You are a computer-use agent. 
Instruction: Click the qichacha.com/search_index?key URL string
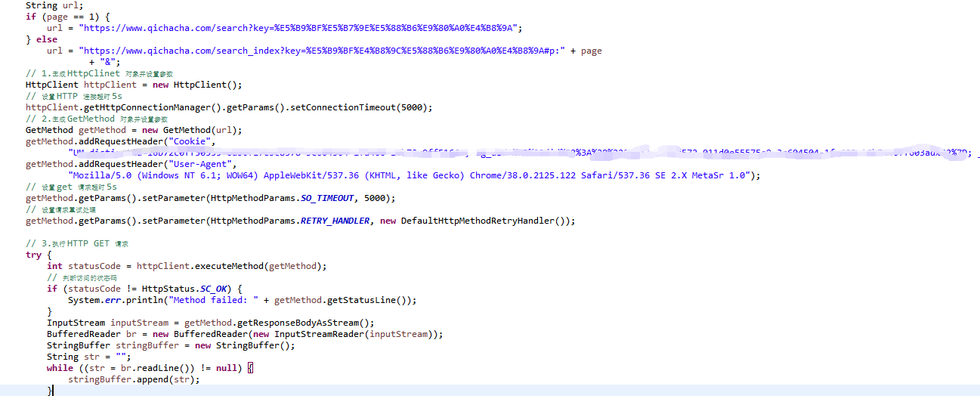point(322,51)
